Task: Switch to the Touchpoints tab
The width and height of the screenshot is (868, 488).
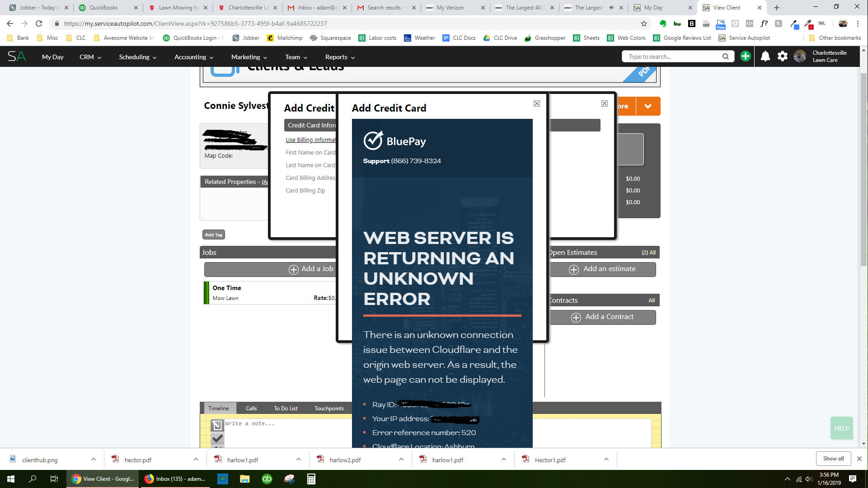Action: pos(329,408)
